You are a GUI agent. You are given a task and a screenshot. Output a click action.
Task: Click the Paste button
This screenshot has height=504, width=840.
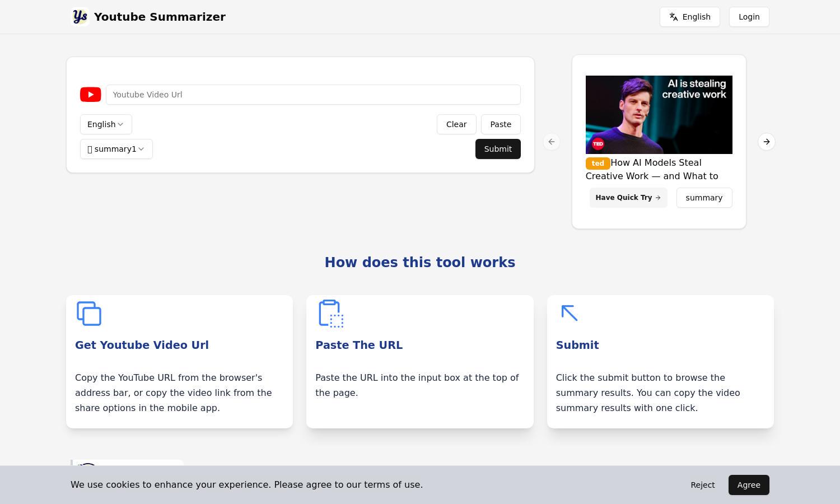tap(501, 124)
